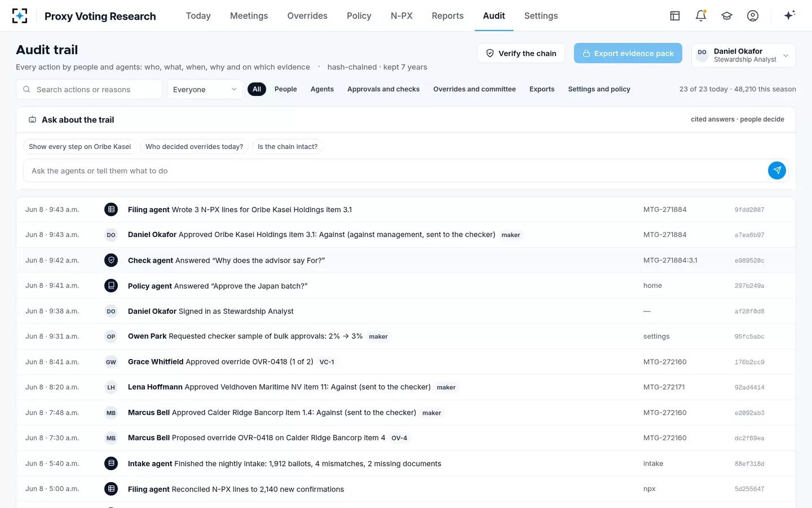Open notifications bell
812x508 pixels.
(701, 16)
